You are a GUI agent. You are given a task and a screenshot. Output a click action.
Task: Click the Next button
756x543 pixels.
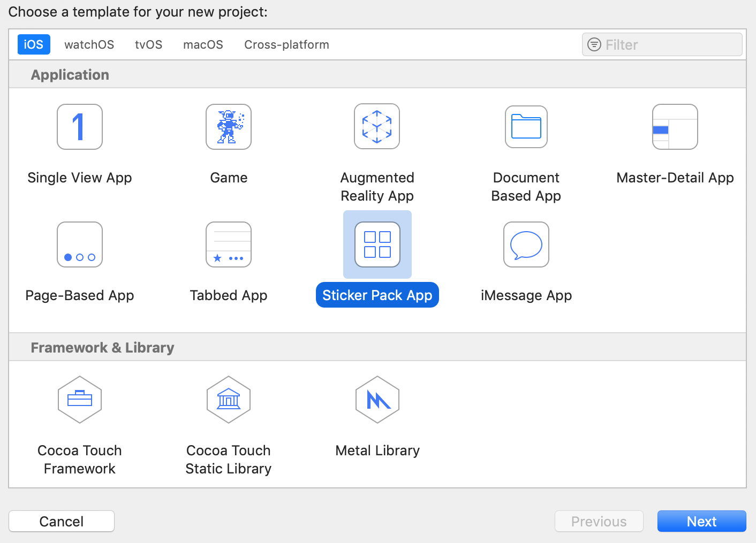[702, 521]
